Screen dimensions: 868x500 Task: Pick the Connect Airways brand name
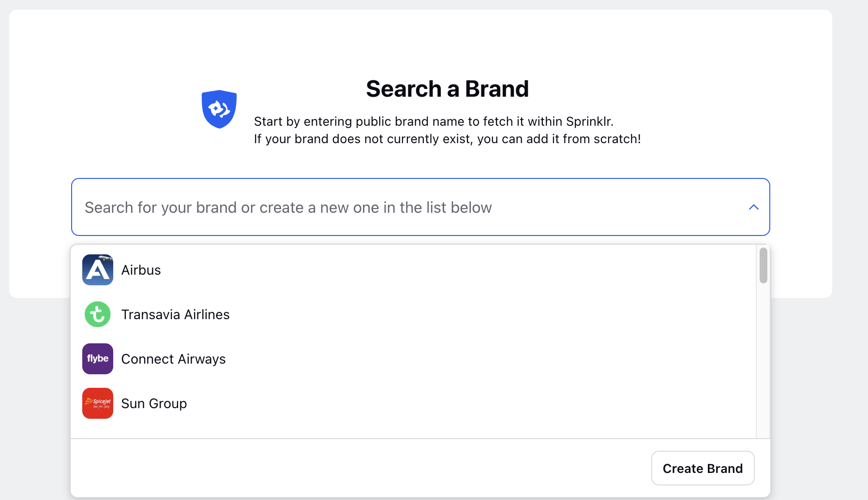point(173,359)
